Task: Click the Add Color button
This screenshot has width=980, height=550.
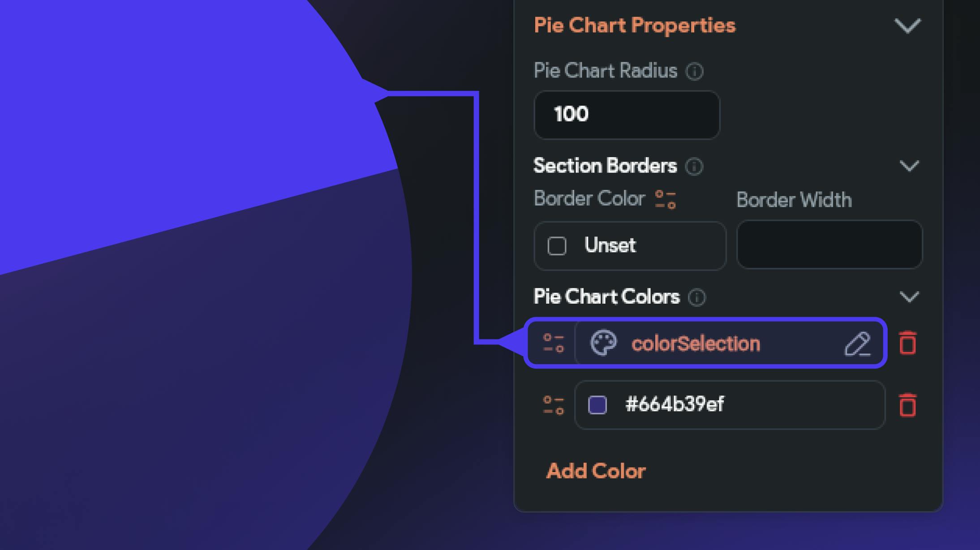Action: [596, 471]
